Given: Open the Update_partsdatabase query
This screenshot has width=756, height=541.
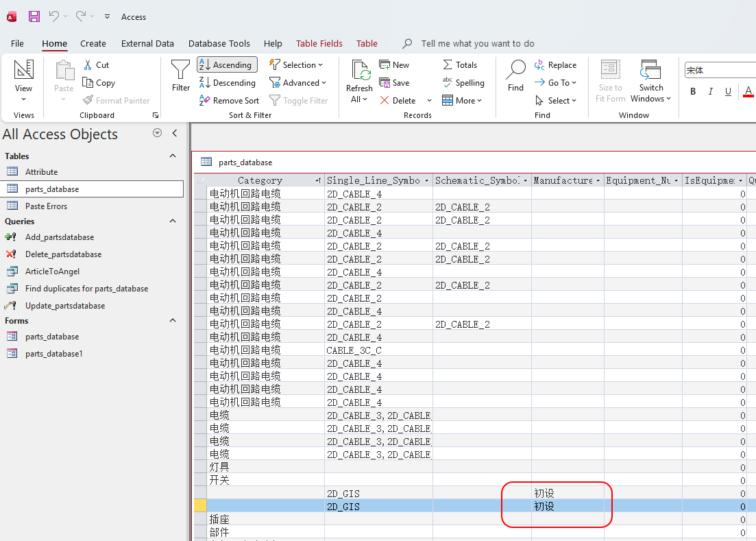Looking at the screenshot, I should coord(65,306).
